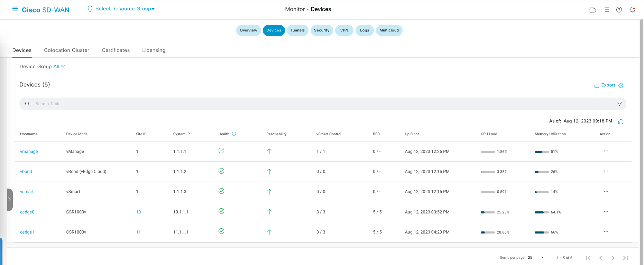Open actions menu for cedge0 row
This screenshot has height=265, width=644.
tap(606, 212)
